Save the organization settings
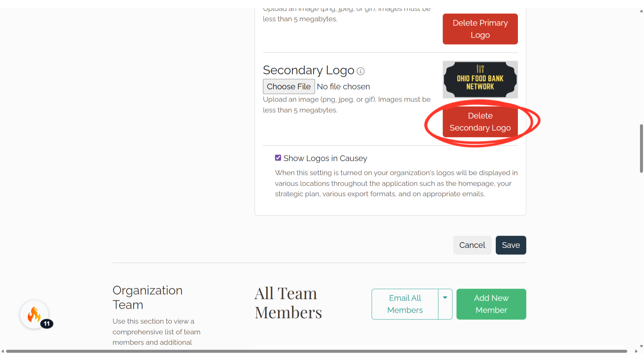Screen dimensions: 644x362 pos(511,245)
